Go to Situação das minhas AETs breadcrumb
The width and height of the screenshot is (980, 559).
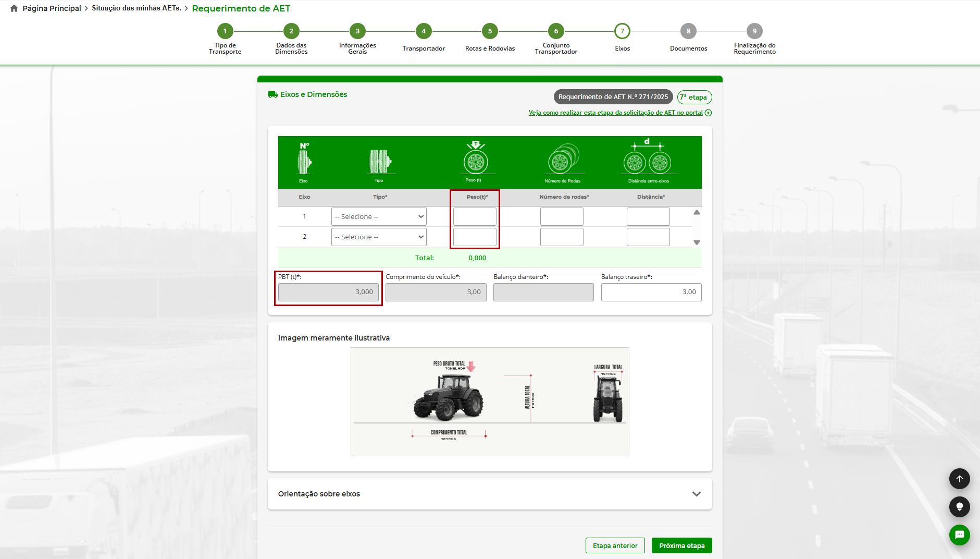coord(137,8)
